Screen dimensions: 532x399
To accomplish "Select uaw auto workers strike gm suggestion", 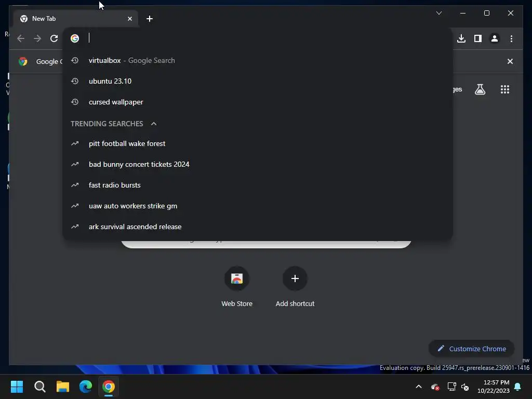I will click(258, 206).
